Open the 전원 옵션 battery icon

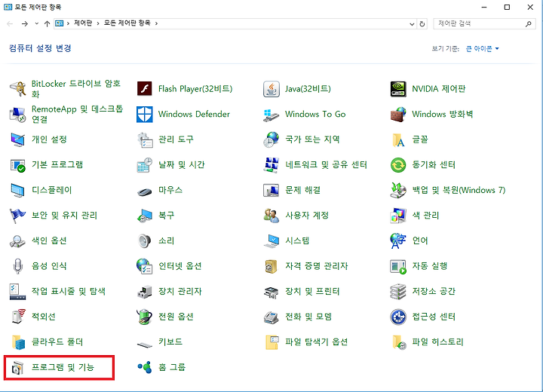tap(144, 317)
